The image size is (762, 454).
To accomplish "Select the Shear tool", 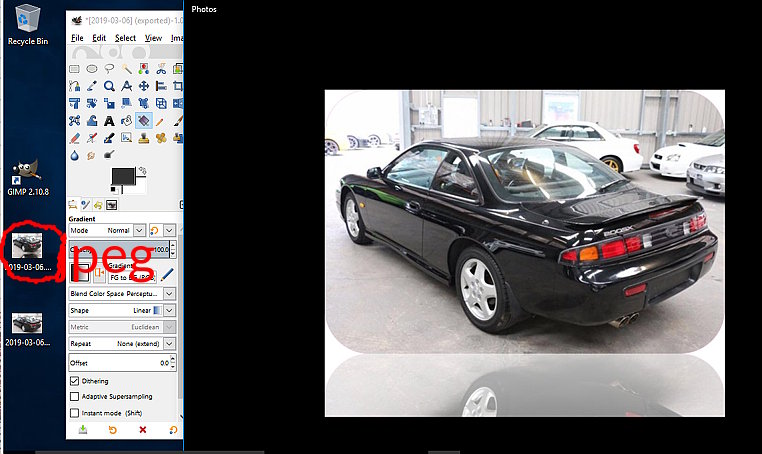I will click(x=126, y=104).
